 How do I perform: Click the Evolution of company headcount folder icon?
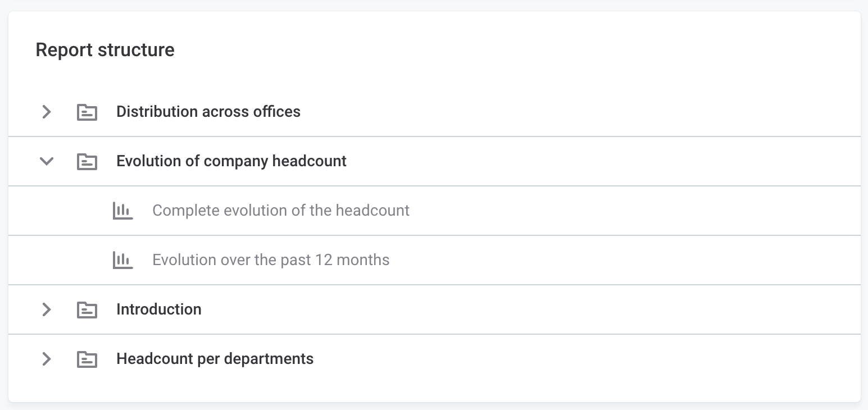coord(87,161)
